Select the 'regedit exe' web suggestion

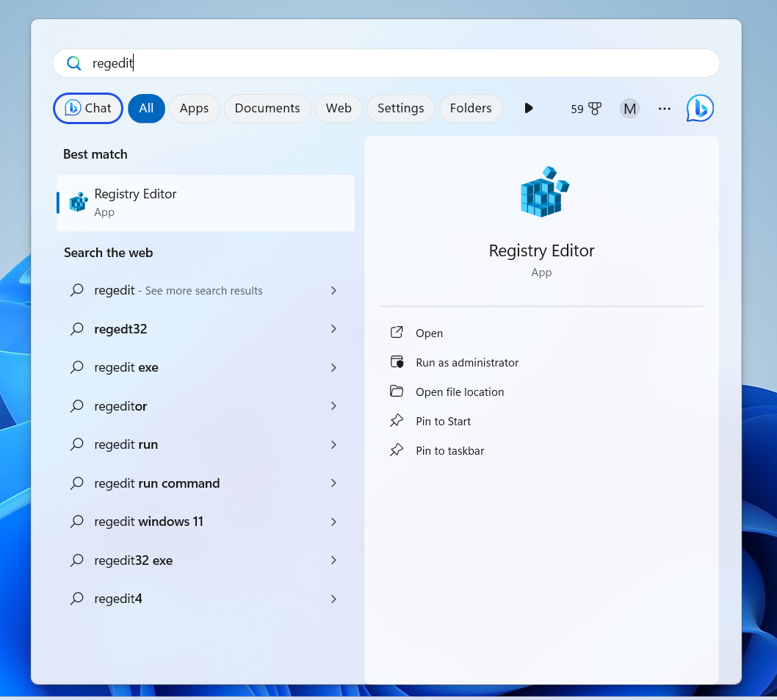[x=206, y=367]
